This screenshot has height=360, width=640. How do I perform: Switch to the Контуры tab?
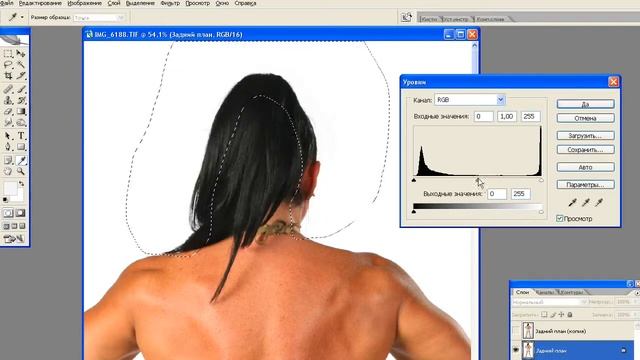tap(572, 292)
